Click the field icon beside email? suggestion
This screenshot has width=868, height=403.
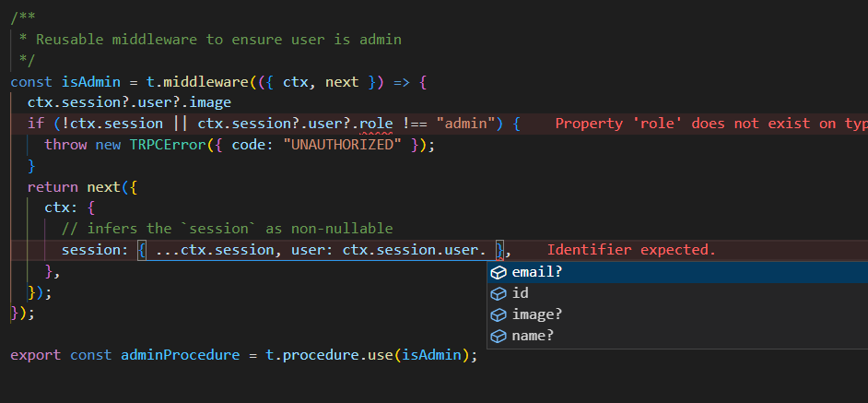point(499,272)
